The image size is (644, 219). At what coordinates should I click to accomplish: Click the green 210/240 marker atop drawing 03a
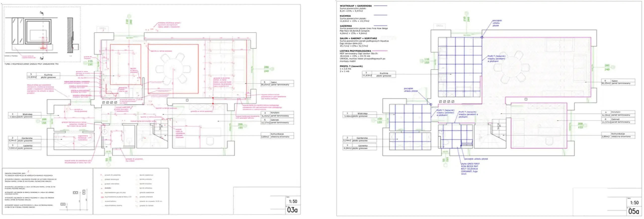coord(129,22)
